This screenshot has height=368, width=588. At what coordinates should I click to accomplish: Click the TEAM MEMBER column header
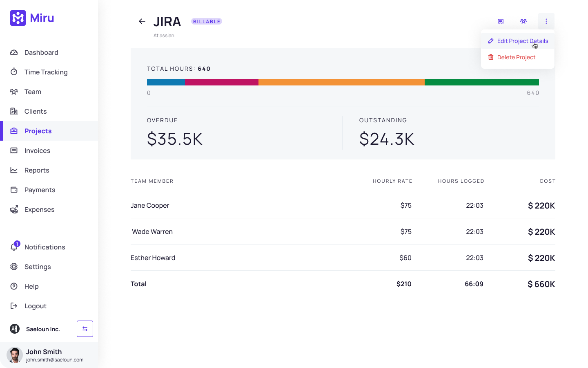(152, 181)
